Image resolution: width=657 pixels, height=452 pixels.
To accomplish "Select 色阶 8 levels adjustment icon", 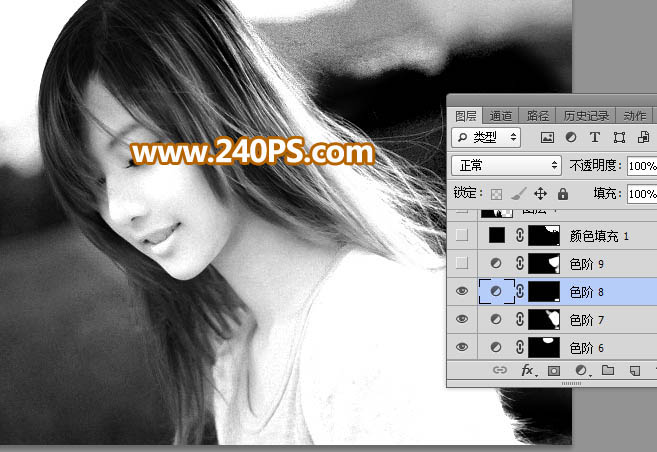I will pos(496,291).
